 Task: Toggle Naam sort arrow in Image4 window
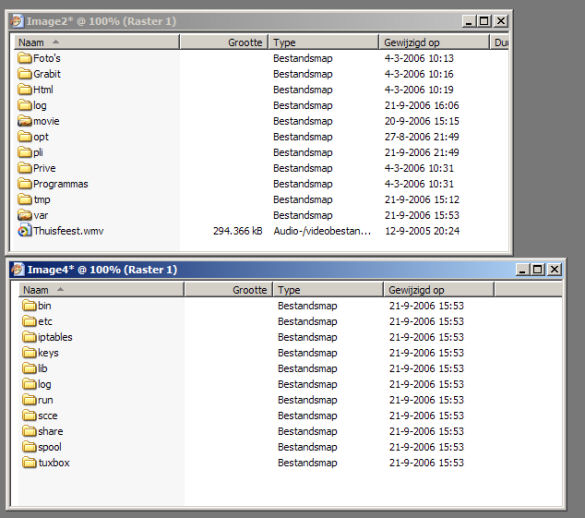tap(60, 289)
